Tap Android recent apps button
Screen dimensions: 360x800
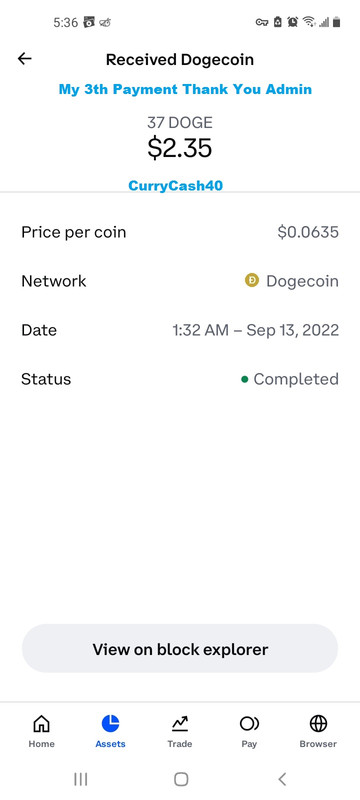[81, 779]
